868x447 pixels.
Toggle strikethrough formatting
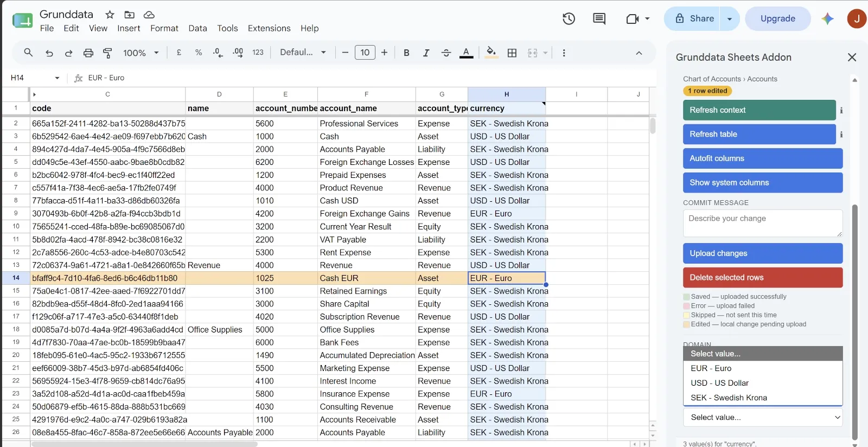coord(446,53)
